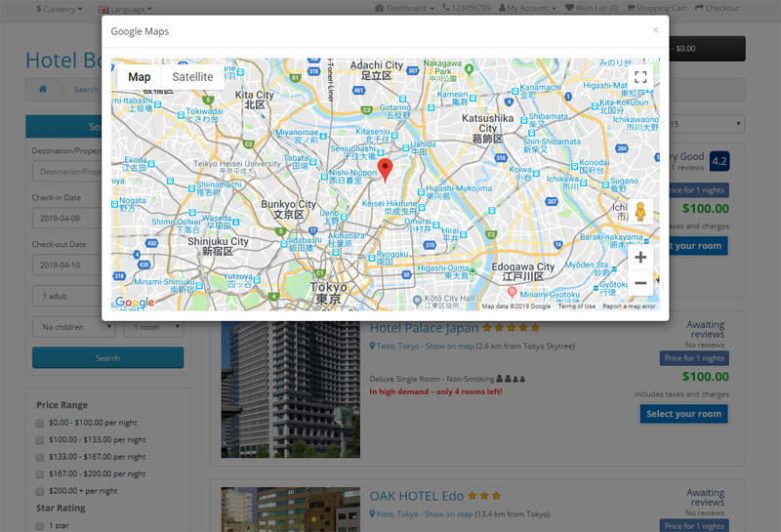The image size is (781, 532).
Task: Open the 1 room dropdown
Action: [153, 327]
